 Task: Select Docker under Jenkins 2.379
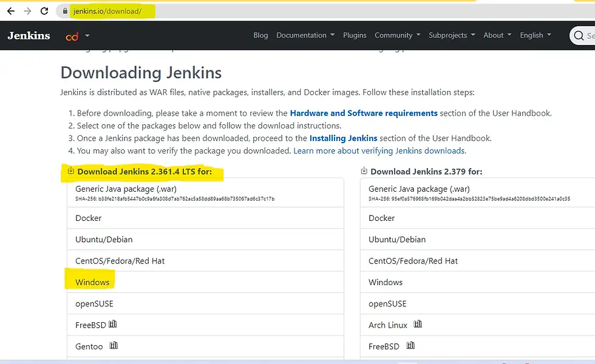[x=478, y=218]
